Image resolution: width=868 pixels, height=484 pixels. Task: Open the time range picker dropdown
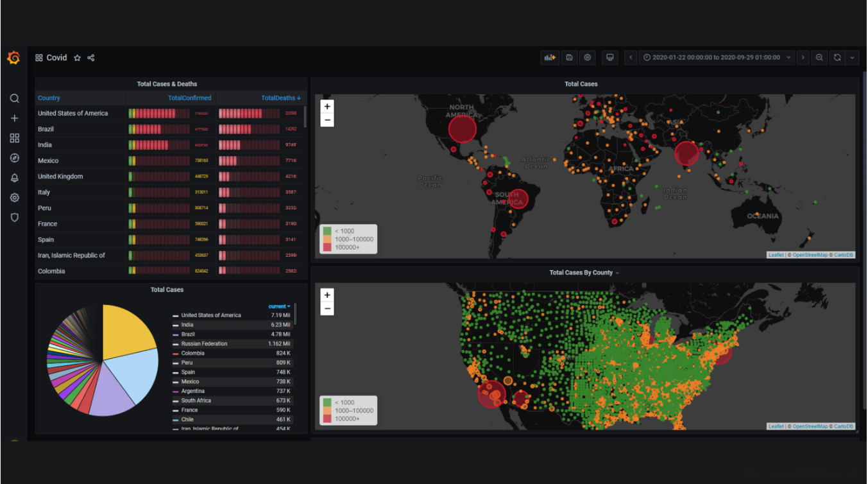[x=718, y=58]
